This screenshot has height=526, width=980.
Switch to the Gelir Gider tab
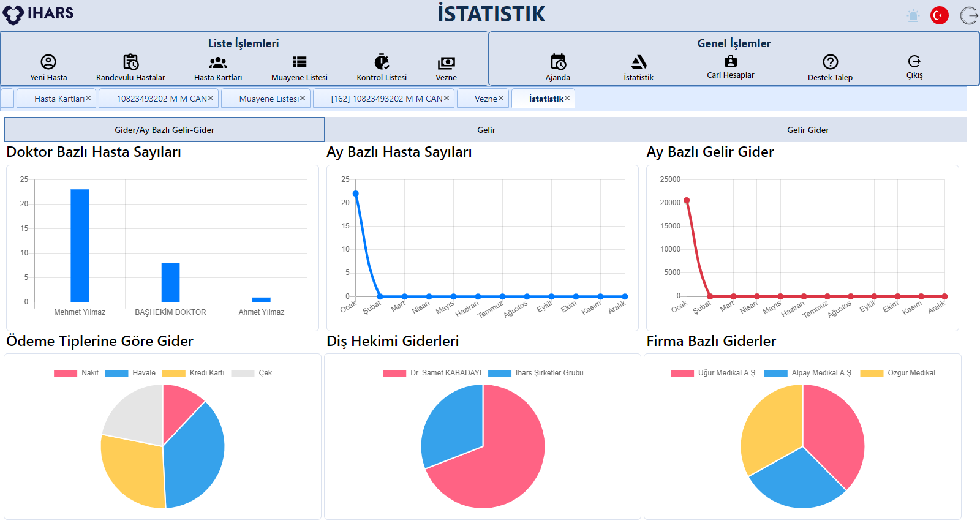tap(807, 130)
